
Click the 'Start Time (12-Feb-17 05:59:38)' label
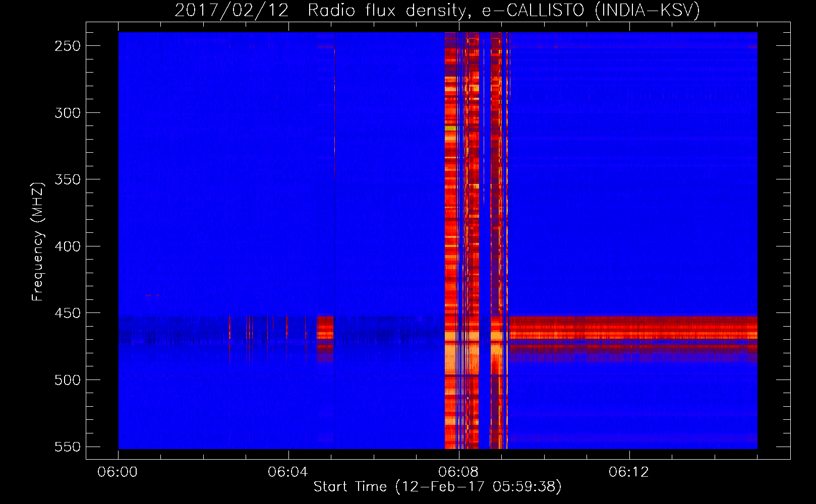pyautogui.click(x=437, y=487)
